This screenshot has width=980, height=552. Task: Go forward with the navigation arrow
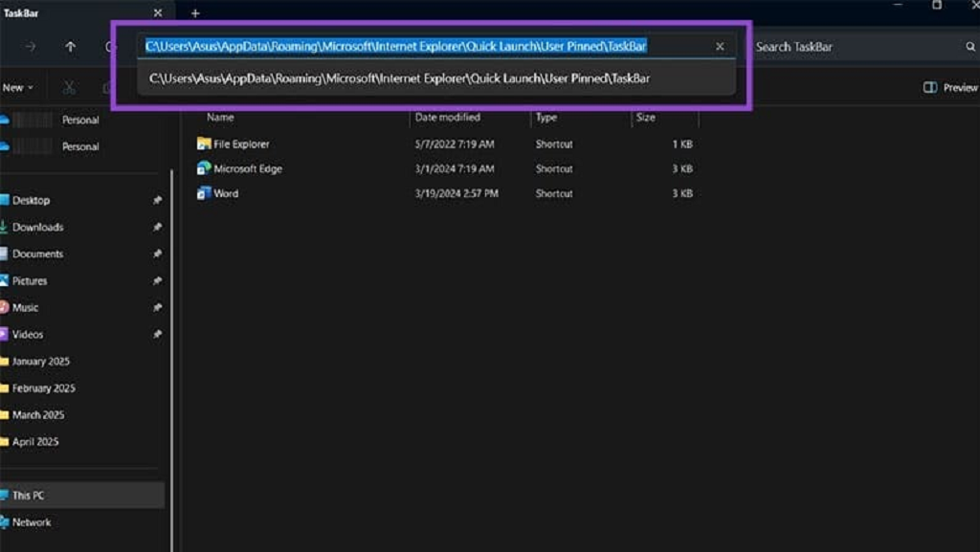(30, 46)
